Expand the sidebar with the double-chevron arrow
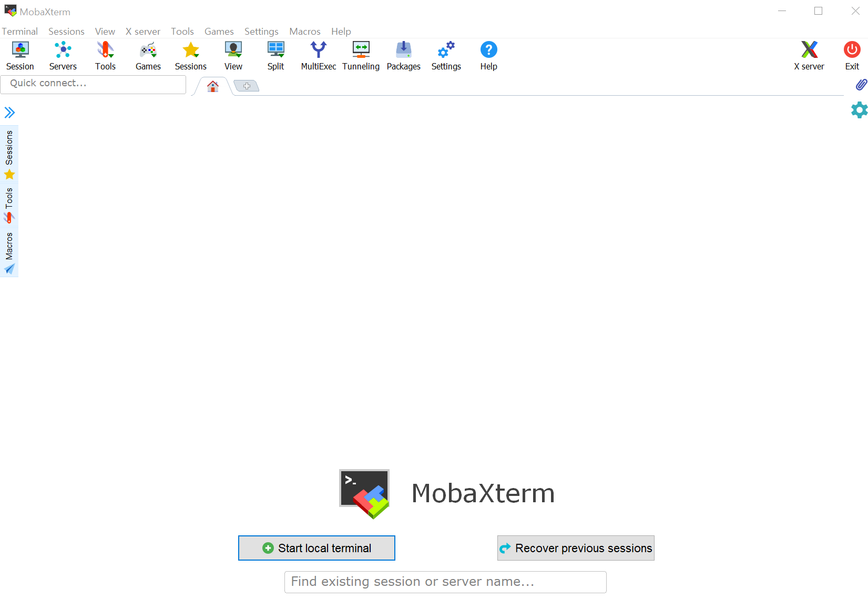This screenshot has height=599, width=868. [9, 113]
